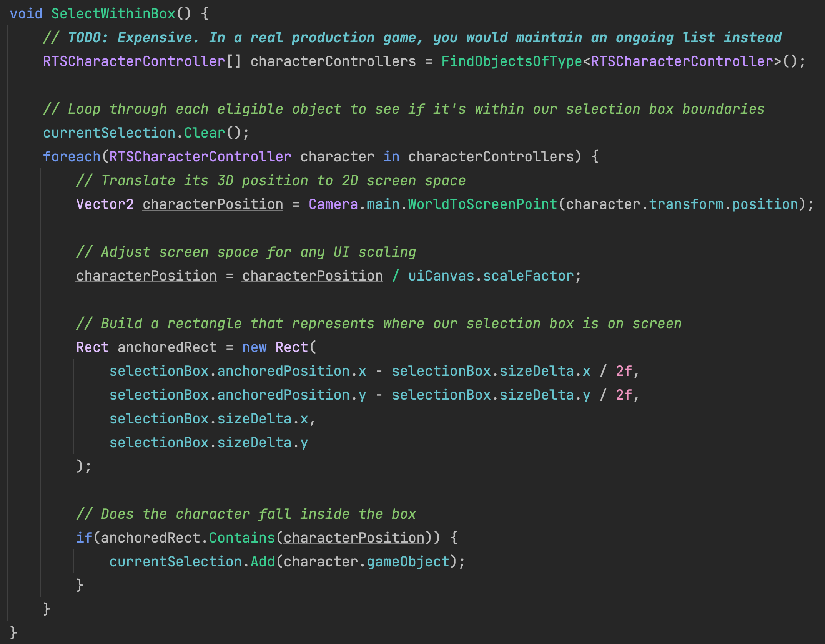Click the WorldToScreenPoint method call
825x644 pixels.
(482, 204)
